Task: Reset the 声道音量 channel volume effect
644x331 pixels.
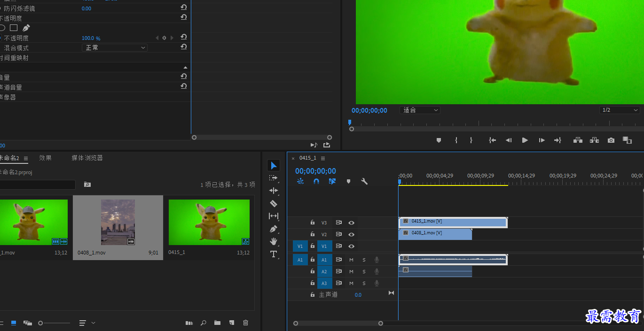Action: coord(184,86)
